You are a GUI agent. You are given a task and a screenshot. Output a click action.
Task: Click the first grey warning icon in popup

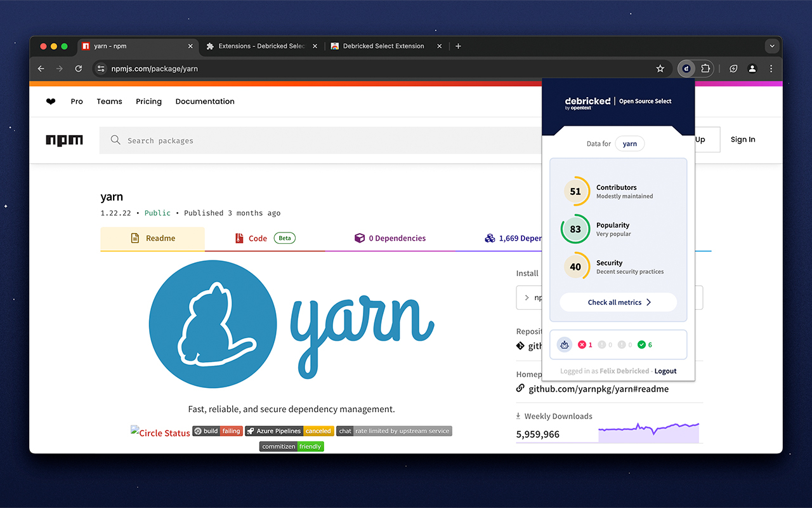coord(602,345)
